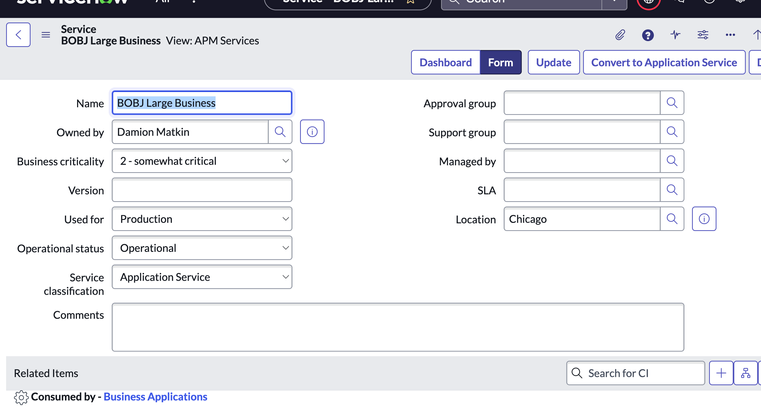This screenshot has height=409, width=761.
Task: Open Service classification dropdown
Action: 202,277
